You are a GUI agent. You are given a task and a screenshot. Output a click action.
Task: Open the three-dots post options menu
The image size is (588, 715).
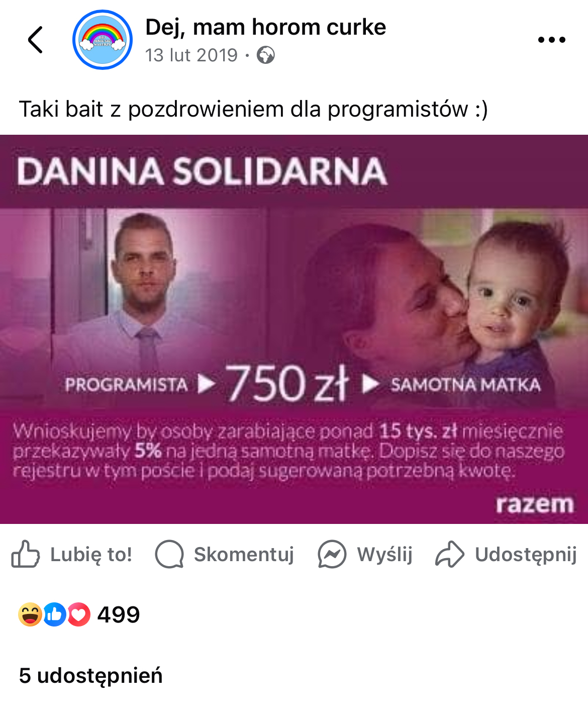point(551,40)
